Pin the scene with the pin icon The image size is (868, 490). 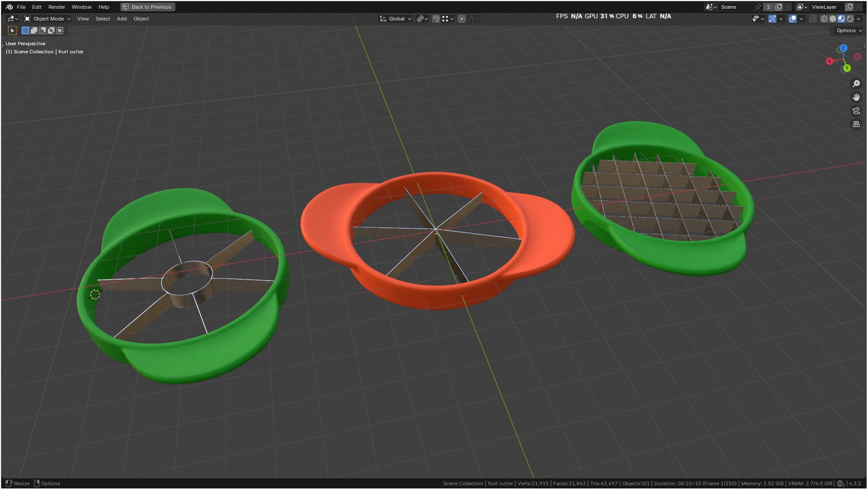coord(758,7)
